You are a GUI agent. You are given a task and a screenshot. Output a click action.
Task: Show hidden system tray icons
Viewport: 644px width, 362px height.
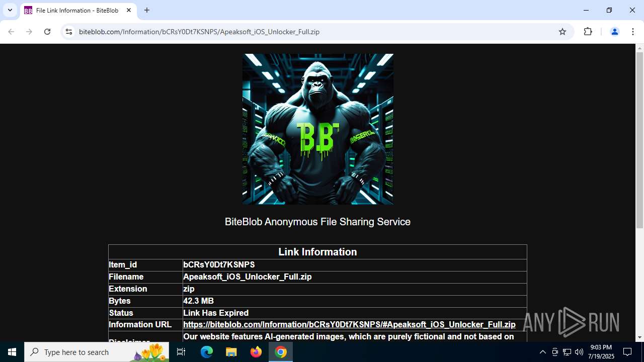(542, 352)
